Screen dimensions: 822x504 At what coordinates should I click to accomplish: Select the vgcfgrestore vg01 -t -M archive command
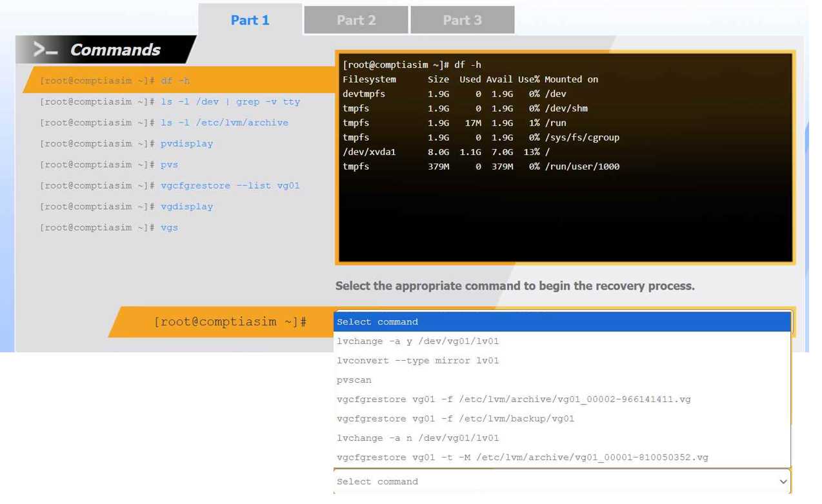point(521,457)
